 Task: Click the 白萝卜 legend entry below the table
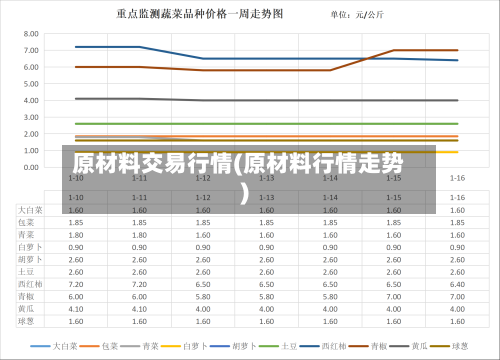click(x=184, y=346)
